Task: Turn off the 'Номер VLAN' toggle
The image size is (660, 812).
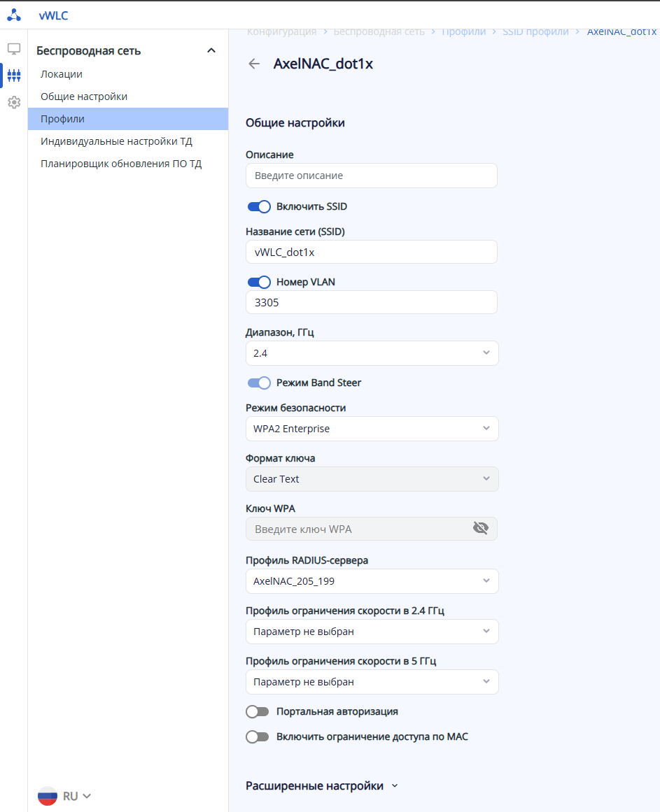Action: (259, 283)
